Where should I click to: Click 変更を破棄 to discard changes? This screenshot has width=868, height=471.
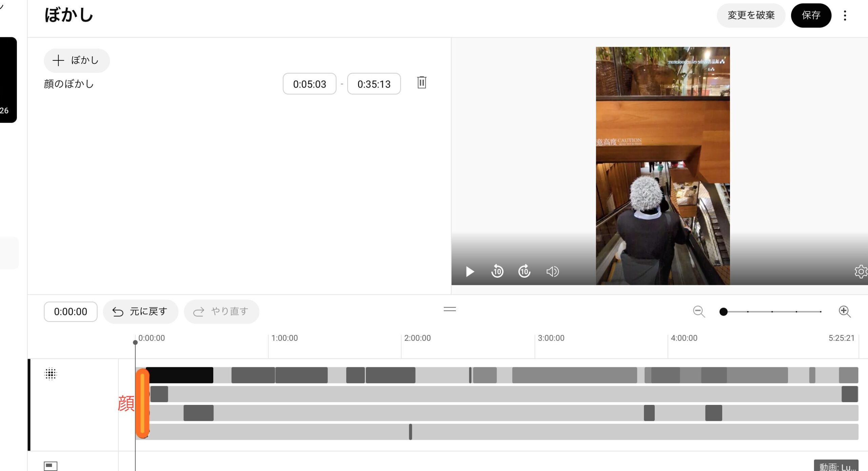click(x=751, y=16)
